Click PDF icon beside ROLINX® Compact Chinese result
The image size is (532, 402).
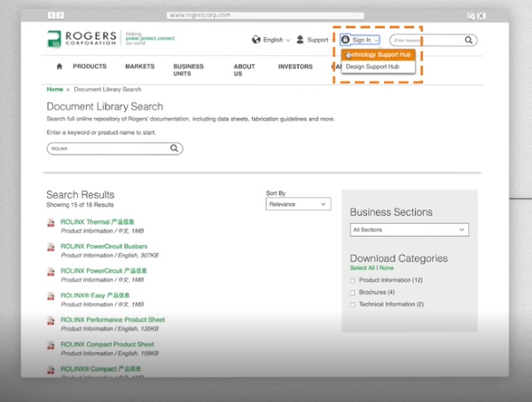click(51, 369)
